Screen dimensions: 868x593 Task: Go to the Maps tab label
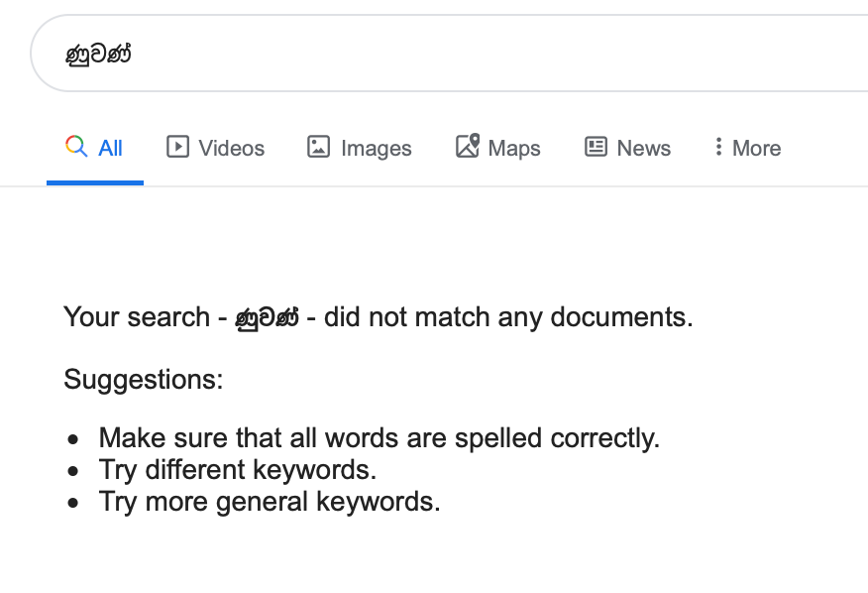tap(514, 149)
